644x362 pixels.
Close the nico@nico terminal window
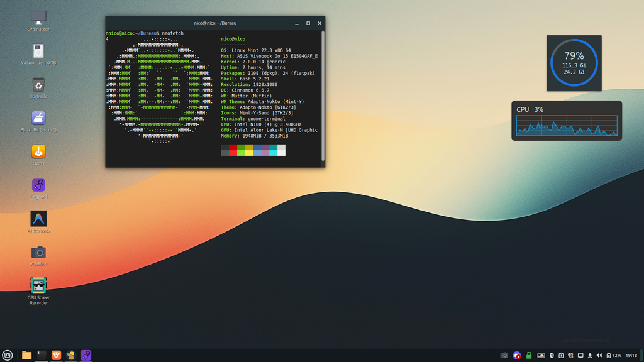click(x=319, y=23)
